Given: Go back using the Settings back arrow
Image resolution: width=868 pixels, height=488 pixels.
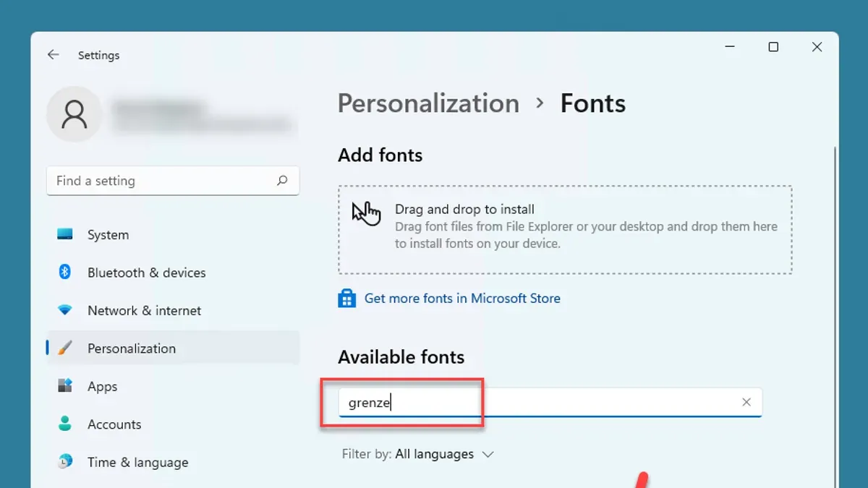Looking at the screenshot, I should coord(53,55).
